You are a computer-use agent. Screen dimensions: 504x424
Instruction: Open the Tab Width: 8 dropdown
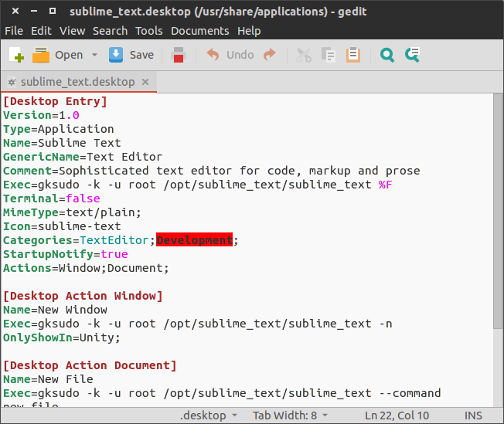[x=290, y=416]
